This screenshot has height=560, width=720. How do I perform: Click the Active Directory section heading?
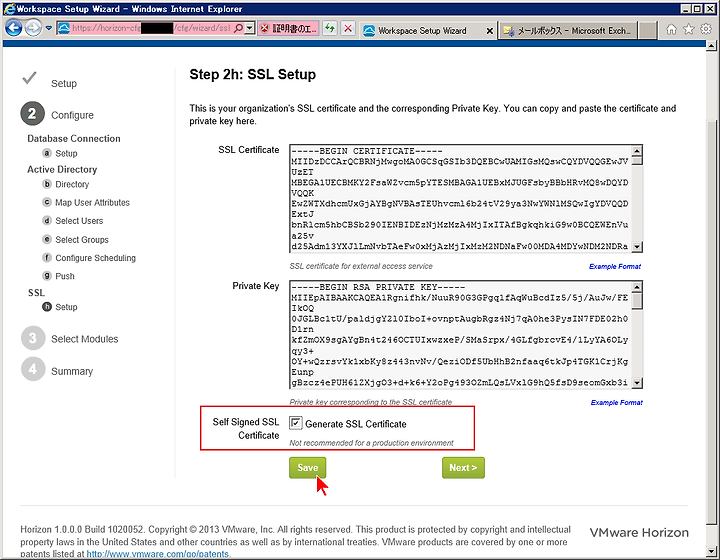[62, 169]
